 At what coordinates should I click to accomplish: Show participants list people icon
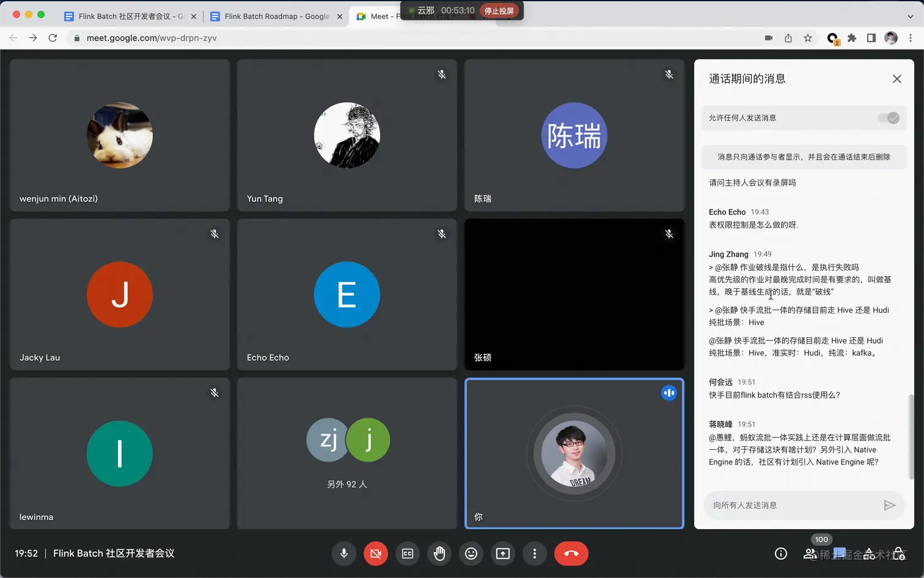coord(810,554)
